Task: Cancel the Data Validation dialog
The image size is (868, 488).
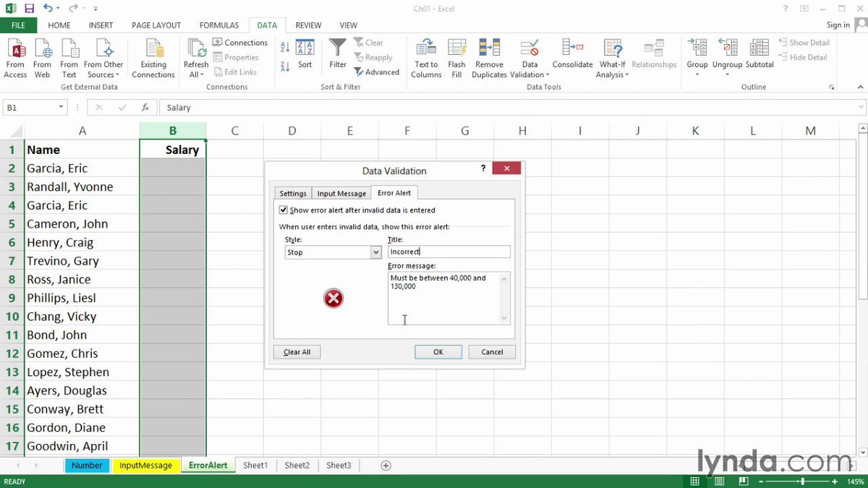Action: 492,352
